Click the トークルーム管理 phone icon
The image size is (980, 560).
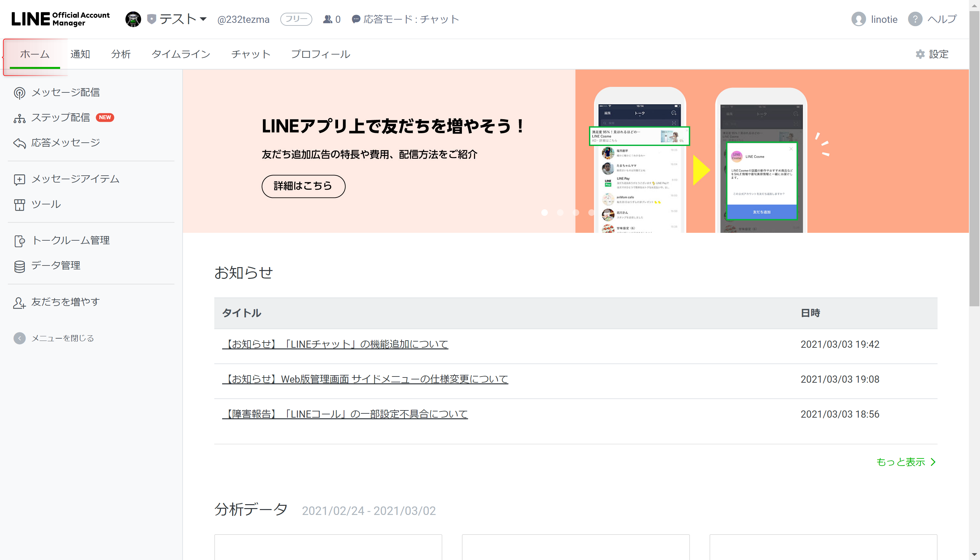pos(19,241)
